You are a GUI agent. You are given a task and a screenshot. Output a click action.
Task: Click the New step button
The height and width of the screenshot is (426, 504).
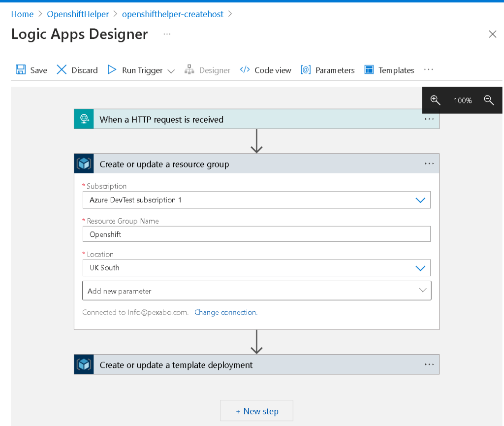coord(256,411)
